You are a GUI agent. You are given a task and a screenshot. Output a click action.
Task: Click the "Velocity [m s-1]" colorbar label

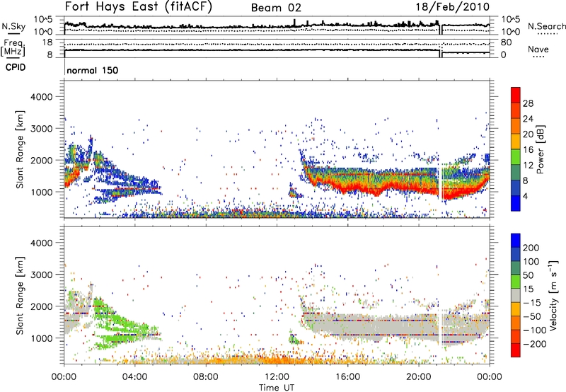click(553, 296)
